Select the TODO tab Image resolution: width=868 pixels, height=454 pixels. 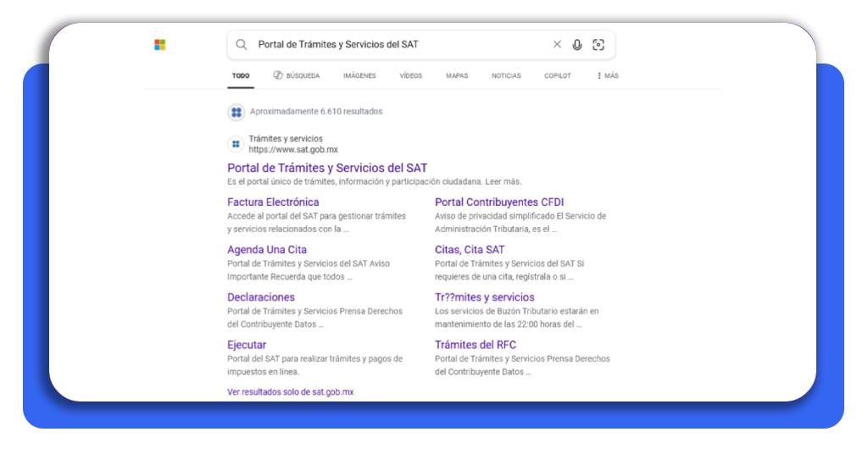pos(241,75)
